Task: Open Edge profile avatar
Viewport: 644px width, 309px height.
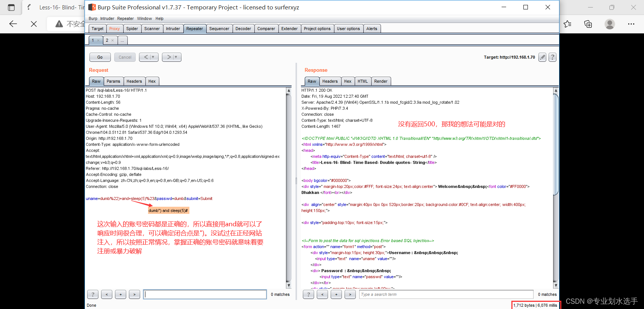Action: 610,24
